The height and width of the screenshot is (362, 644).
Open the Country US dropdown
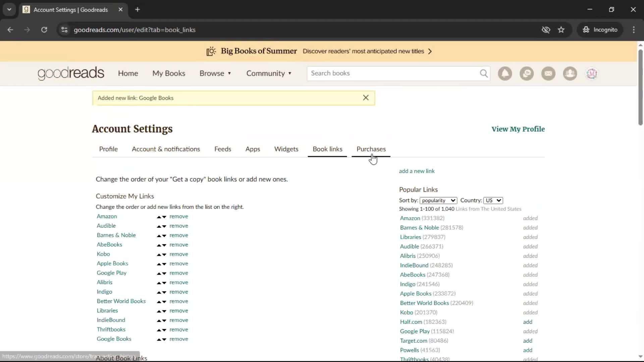point(493,200)
